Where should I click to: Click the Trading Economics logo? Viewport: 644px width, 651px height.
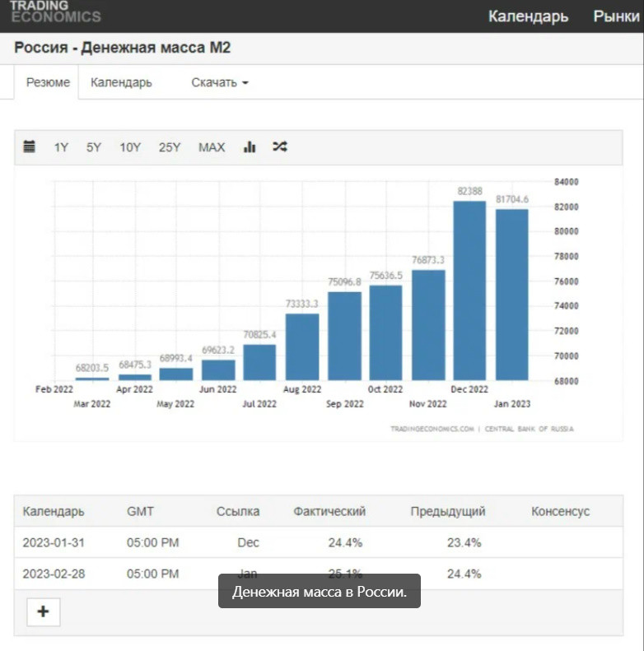pos(55,12)
